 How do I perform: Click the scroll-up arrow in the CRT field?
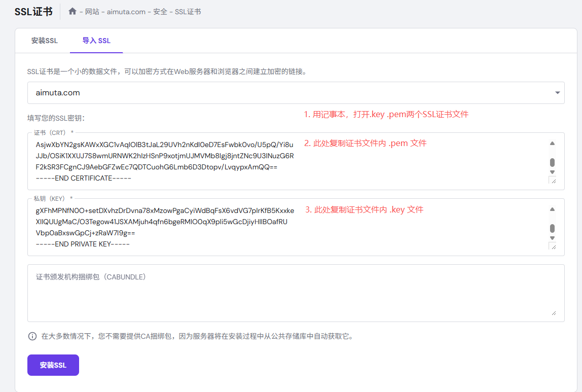(553, 143)
